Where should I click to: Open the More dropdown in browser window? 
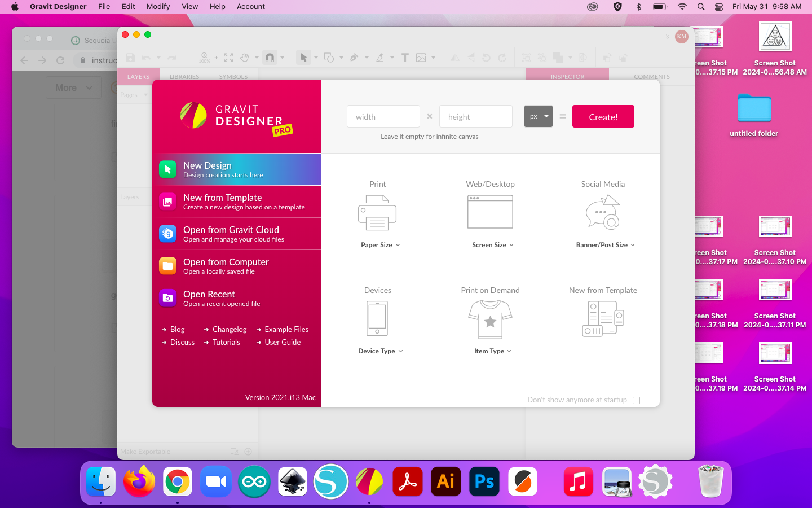coord(74,87)
